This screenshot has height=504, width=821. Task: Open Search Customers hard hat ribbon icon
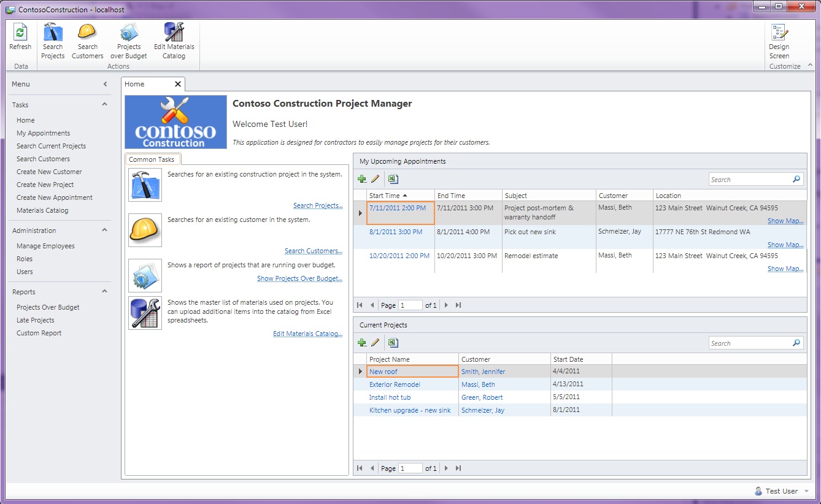tap(88, 32)
